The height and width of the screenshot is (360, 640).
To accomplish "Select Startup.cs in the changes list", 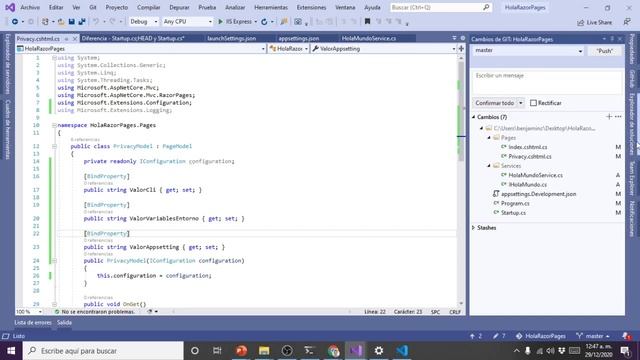I will click(513, 213).
